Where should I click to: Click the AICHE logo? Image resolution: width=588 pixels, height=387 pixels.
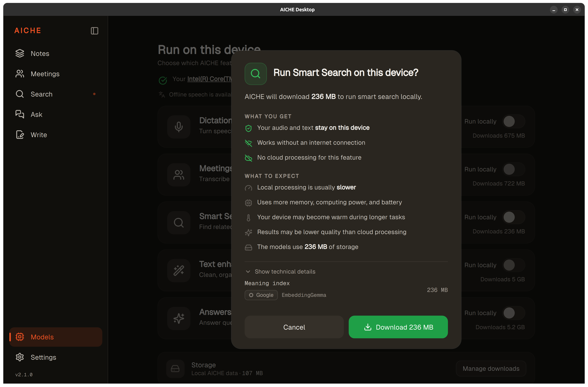coord(28,31)
